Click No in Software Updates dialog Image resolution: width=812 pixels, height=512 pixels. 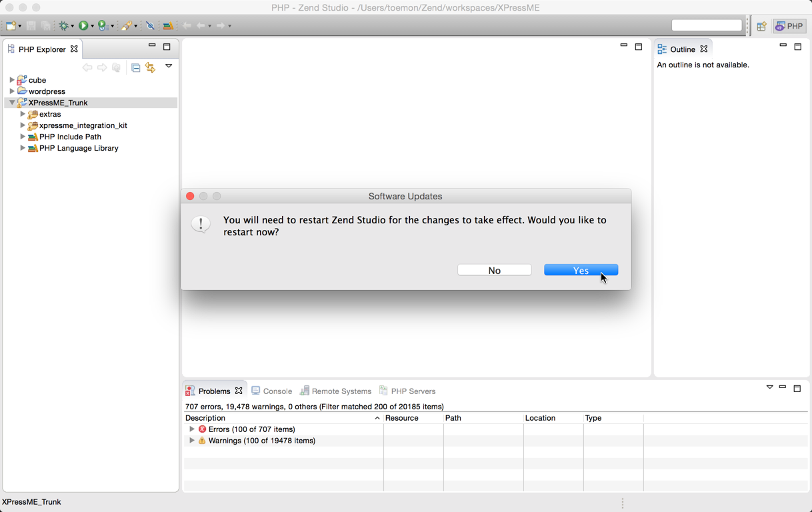(494, 270)
